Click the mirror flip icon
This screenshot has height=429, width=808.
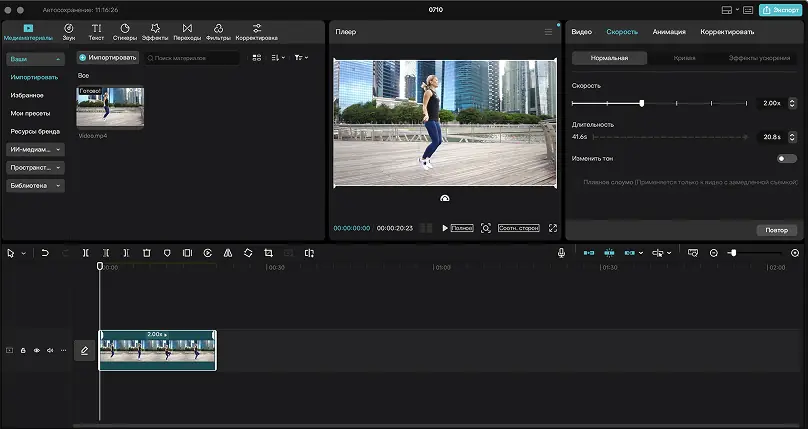(x=228, y=253)
